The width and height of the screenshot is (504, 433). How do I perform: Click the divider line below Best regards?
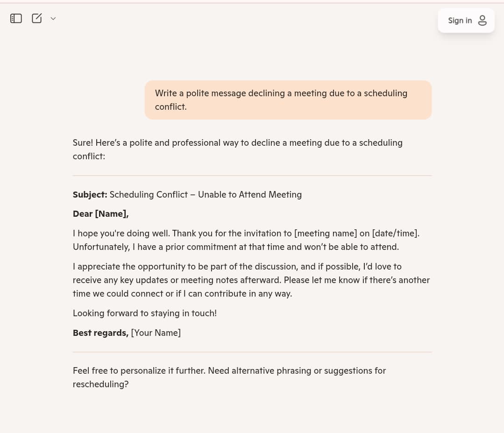[x=252, y=352]
